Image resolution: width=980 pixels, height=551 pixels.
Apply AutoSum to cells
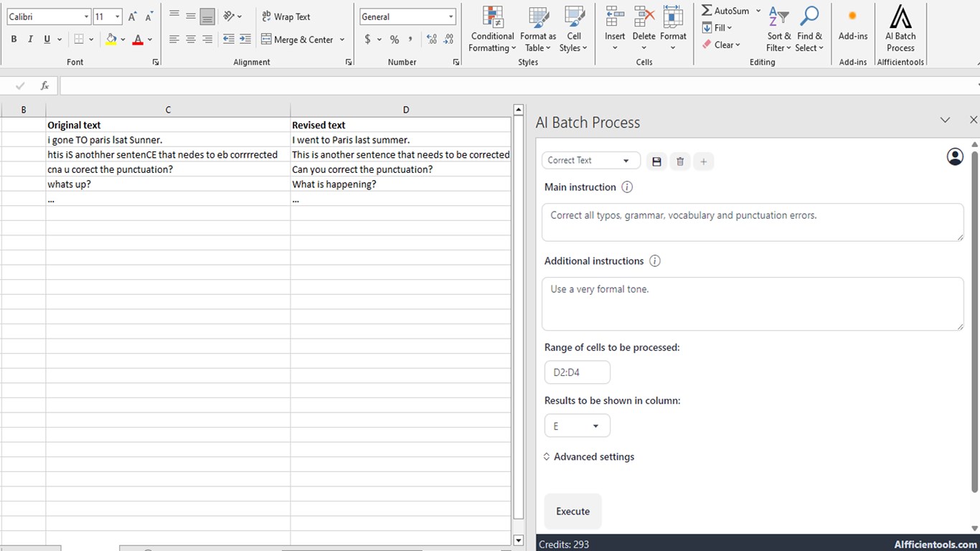(725, 11)
